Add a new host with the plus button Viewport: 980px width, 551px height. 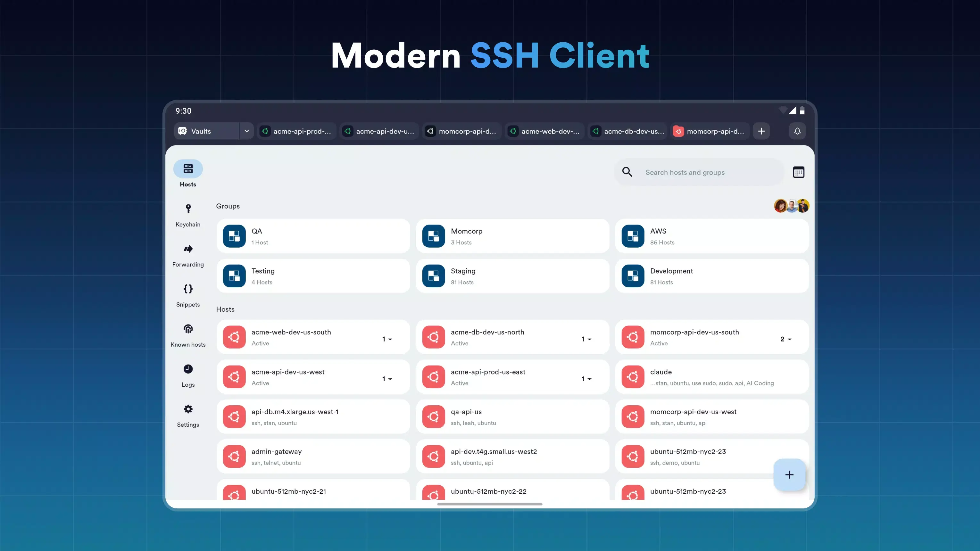[789, 474]
